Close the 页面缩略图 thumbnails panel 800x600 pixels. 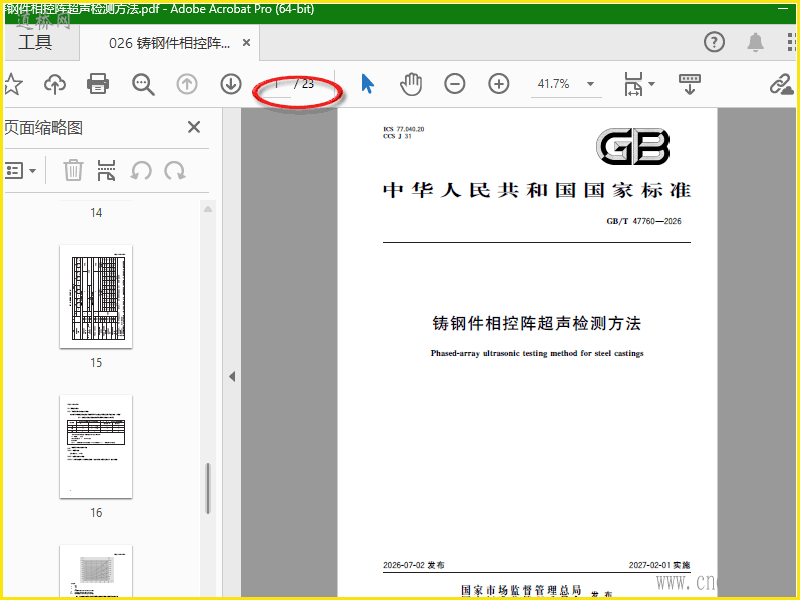(194, 127)
